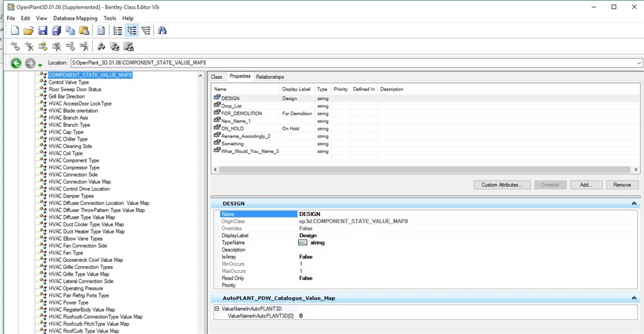Click the DisplayLabel value Design

point(308,235)
